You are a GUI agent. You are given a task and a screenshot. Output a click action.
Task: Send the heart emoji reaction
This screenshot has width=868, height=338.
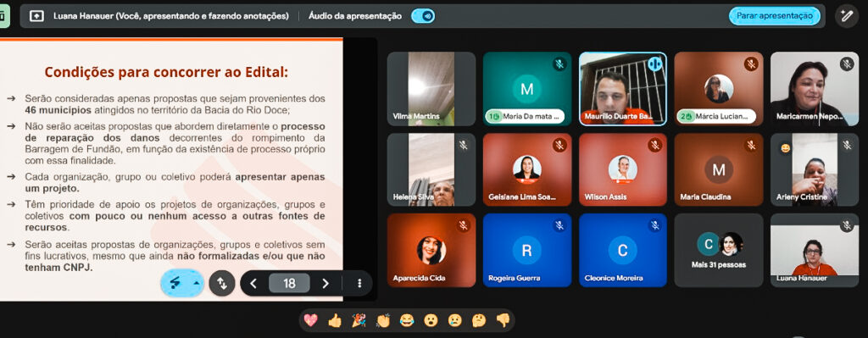(x=312, y=320)
